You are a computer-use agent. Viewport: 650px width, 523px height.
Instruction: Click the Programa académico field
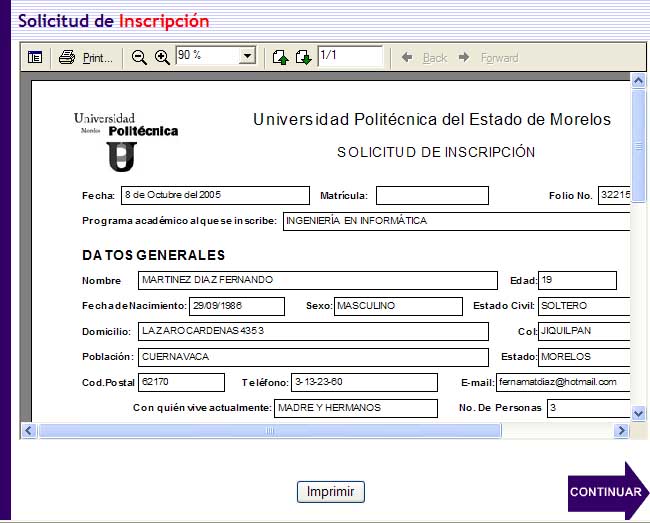[456, 221]
